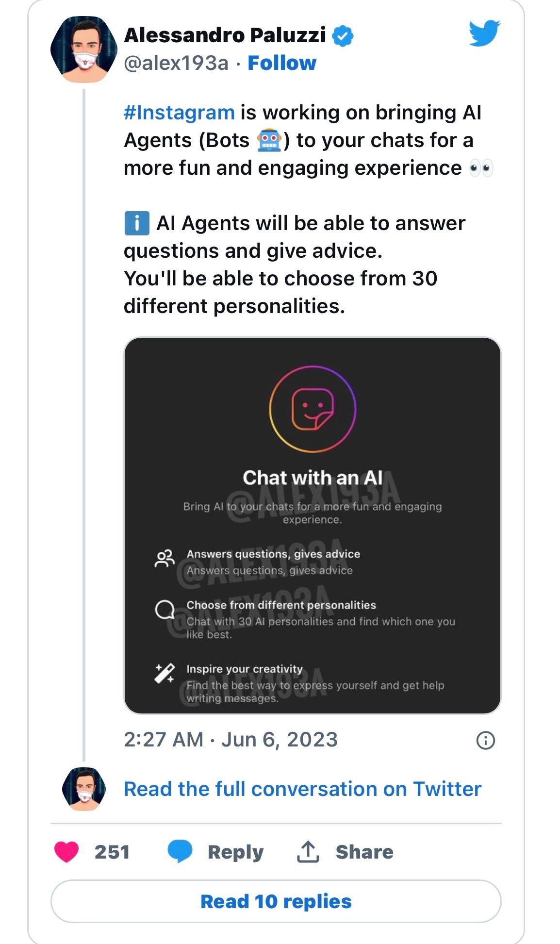
Task: Click the Alessandro Paluzzi display name
Action: tap(225, 35)
